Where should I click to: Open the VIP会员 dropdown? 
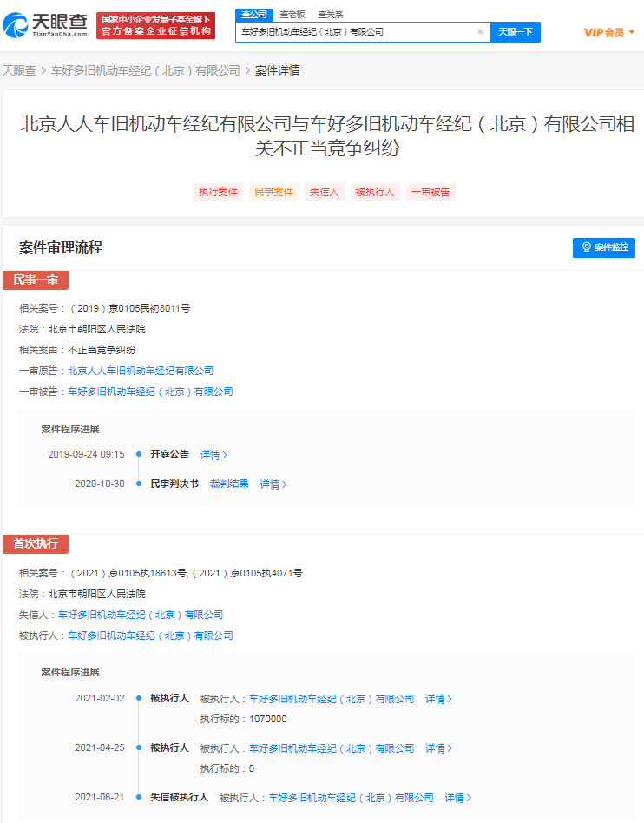[609, 32]
